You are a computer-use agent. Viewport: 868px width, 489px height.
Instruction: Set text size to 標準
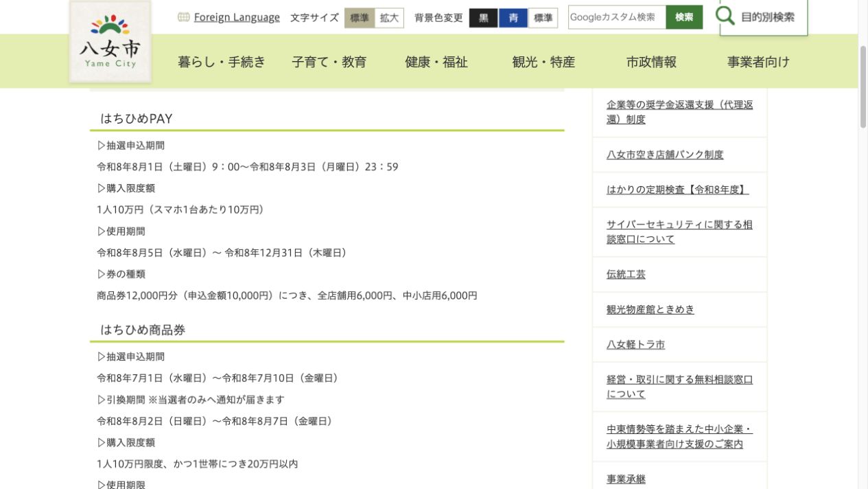360,18
